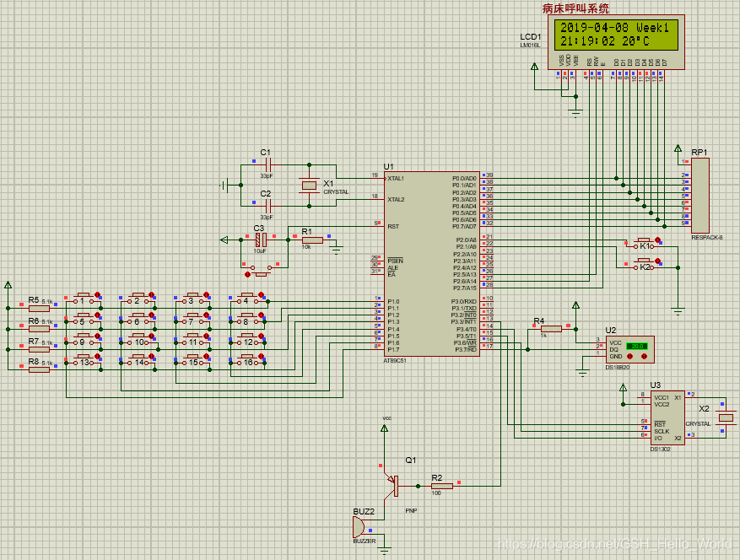
Task: Click the power terminal above RP1
Action: click(x=678, y=148)
